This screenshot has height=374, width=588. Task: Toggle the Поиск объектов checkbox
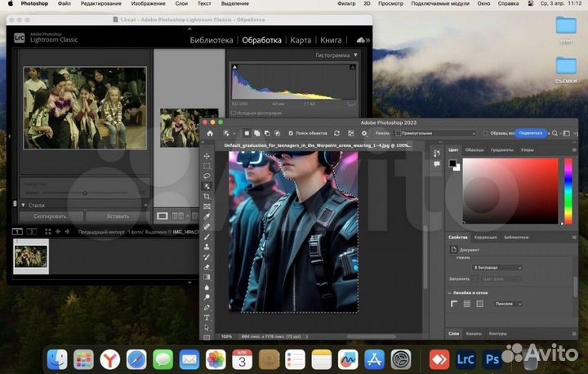(290, 132)
